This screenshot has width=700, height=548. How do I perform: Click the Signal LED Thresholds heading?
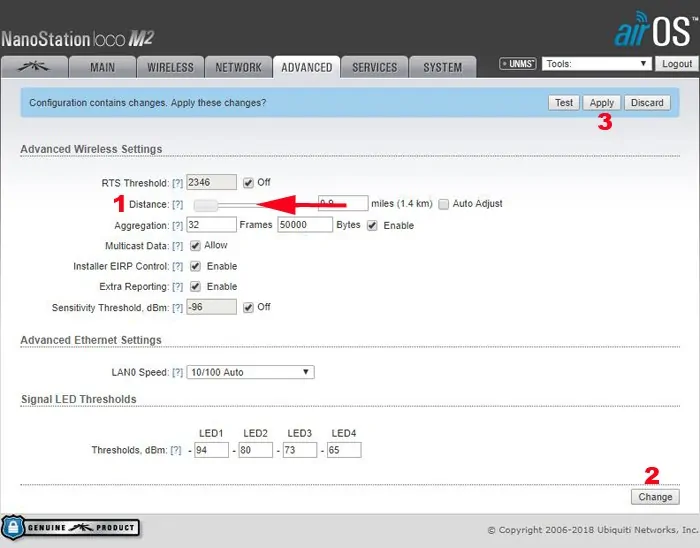click(79, 399)
